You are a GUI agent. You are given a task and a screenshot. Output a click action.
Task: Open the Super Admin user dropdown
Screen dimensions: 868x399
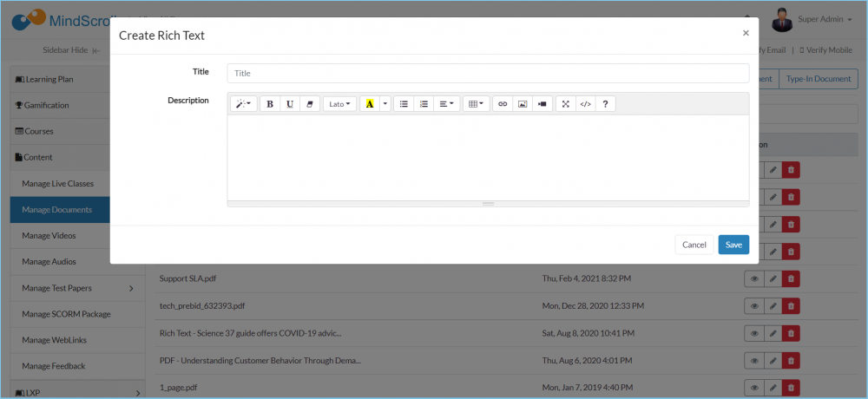(x=825, y=19)
